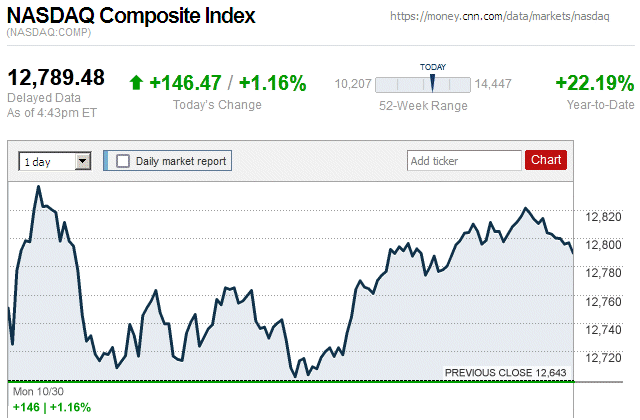
Task: Click the +22.19% Year-to-Date figure
Action: click(595, 83)
